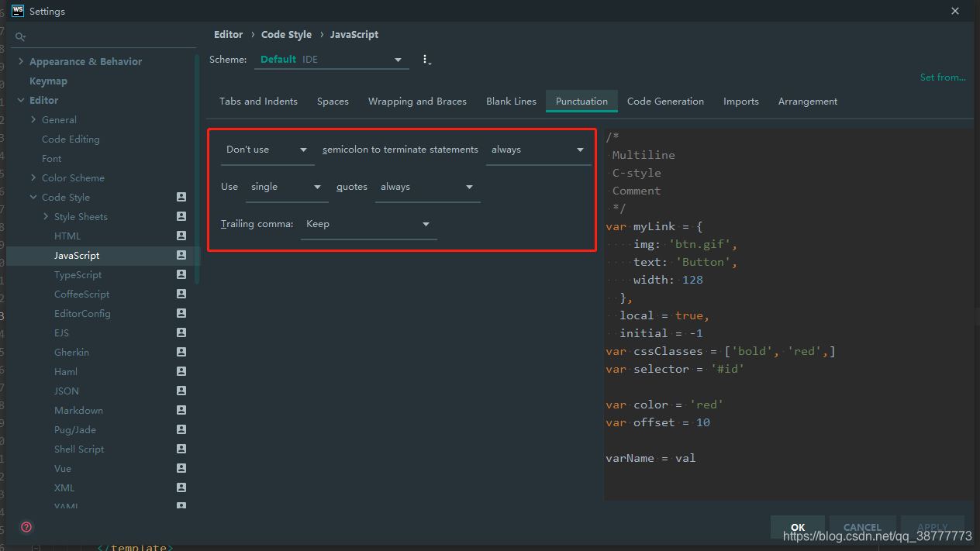Expand the General tree node
This screenshot has height=551, width=980.
[x=33, y=119]
